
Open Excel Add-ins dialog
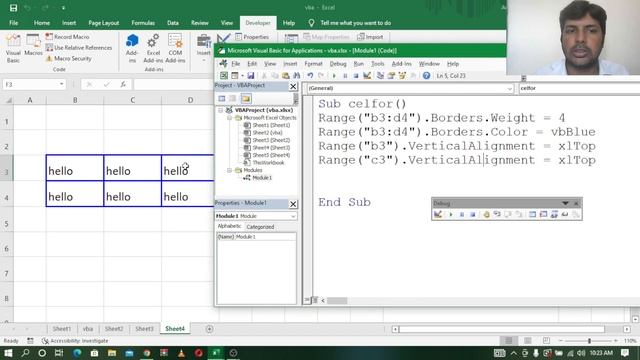[153, 48]
